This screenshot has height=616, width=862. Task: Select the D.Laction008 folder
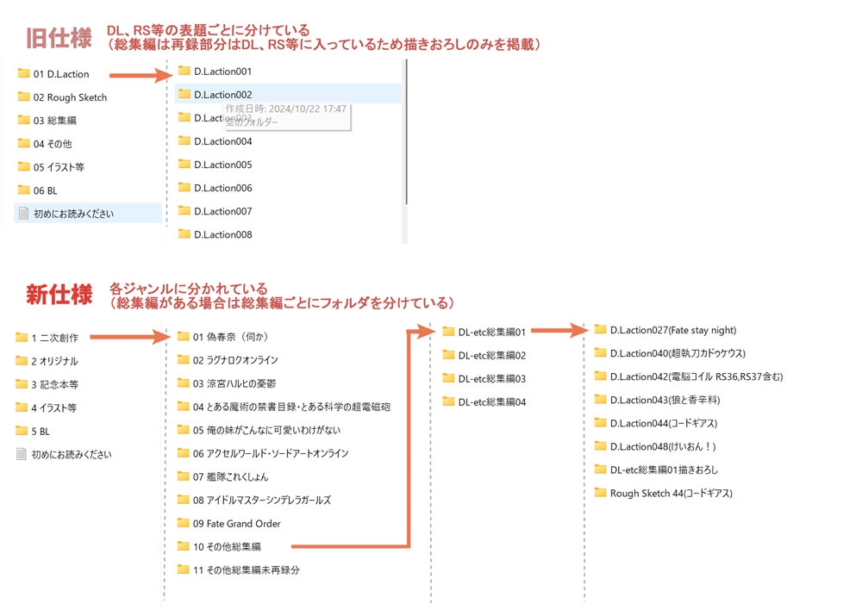(x=215, y=234)
